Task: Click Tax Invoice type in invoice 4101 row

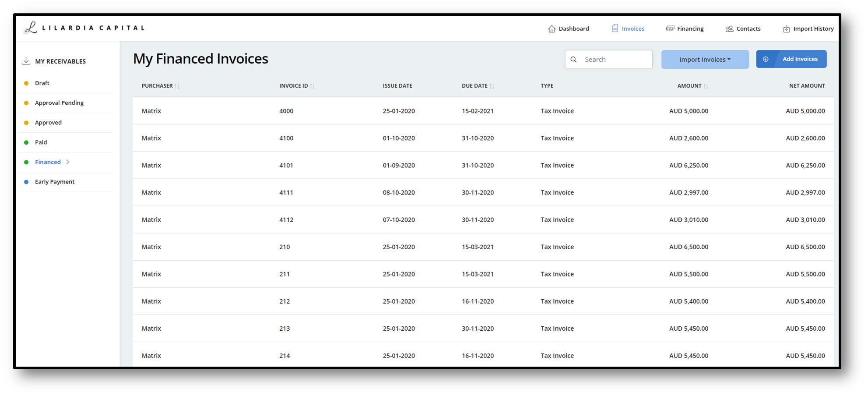Action: 557,165
